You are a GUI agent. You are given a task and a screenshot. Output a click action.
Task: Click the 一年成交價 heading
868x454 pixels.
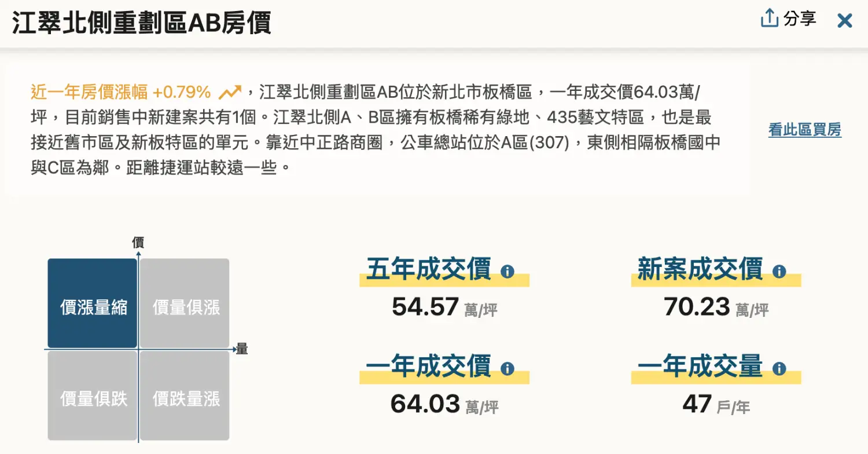click(x=429, y=367)
